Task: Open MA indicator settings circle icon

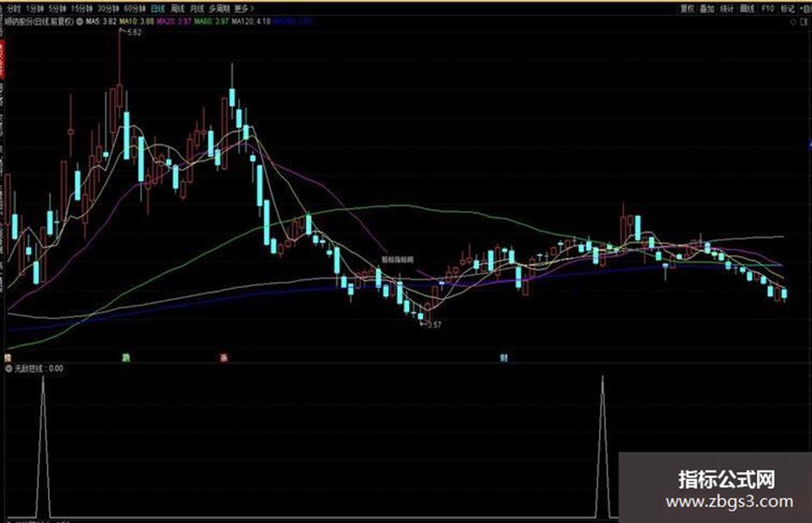Action: [80, 21]
